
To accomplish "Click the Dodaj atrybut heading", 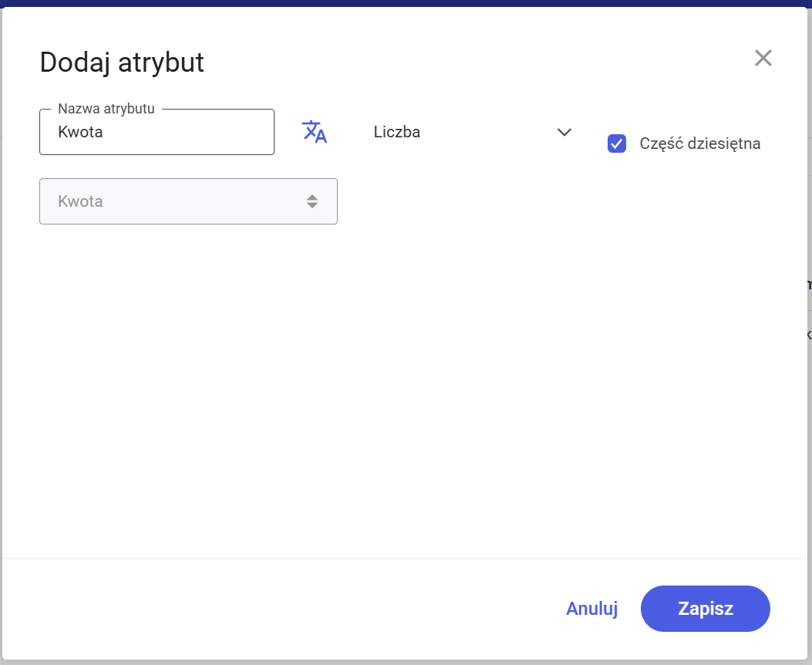I will pos(122,62).
